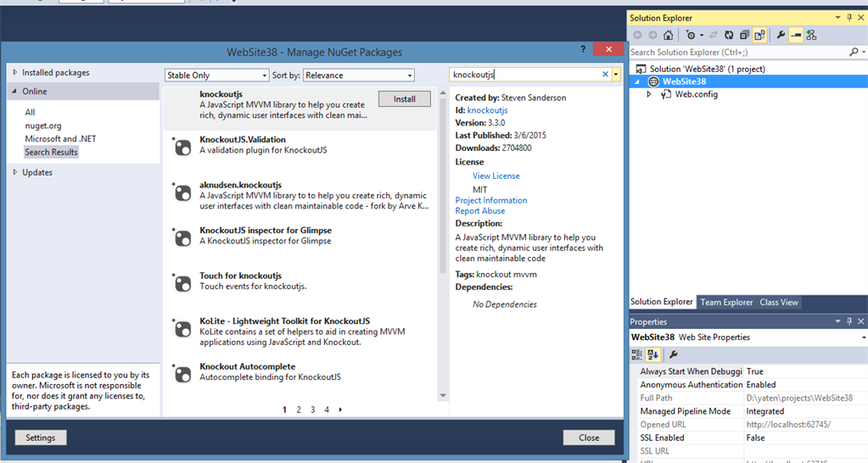This screenshot has width=868, height=463.
Task: Click the KnockoutJS inspector for Glimpse icon
Action: coord(182,238)
